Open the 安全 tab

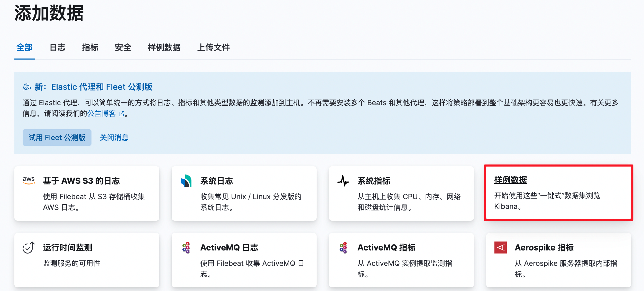(123, 47)
